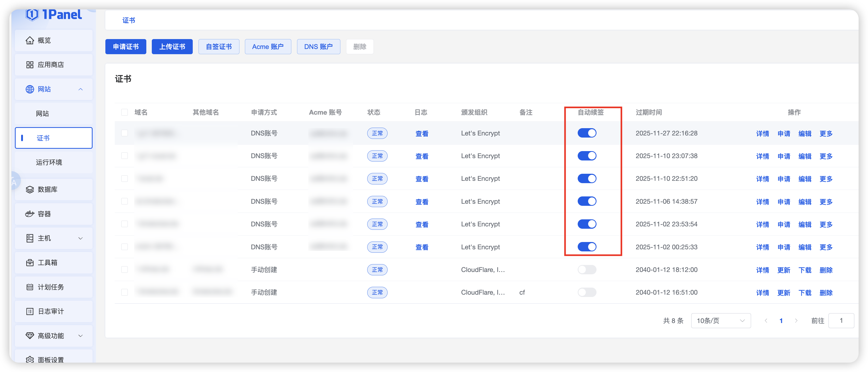Collapse the 网站 sidebar menu chevron
This screenshot has width=868, height=372.
tap(81, 89)
